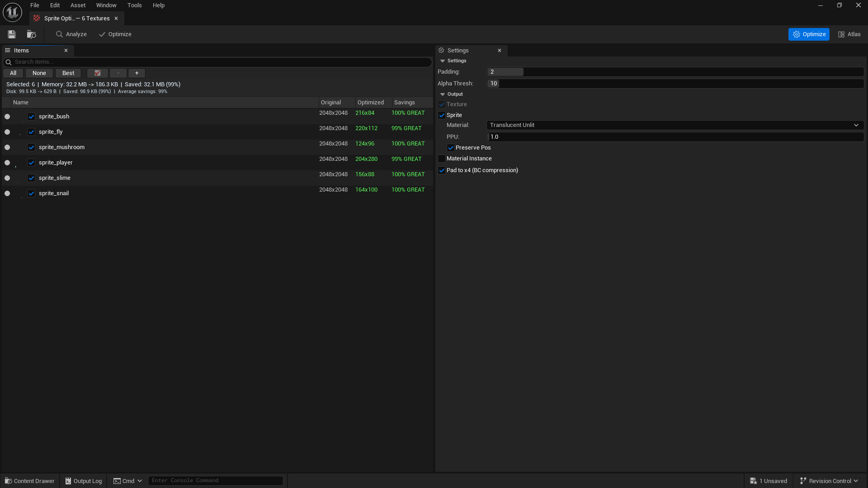This screenshot has height=488, width=868.
Task: Click the Best selection button
Action: (68, 73)
